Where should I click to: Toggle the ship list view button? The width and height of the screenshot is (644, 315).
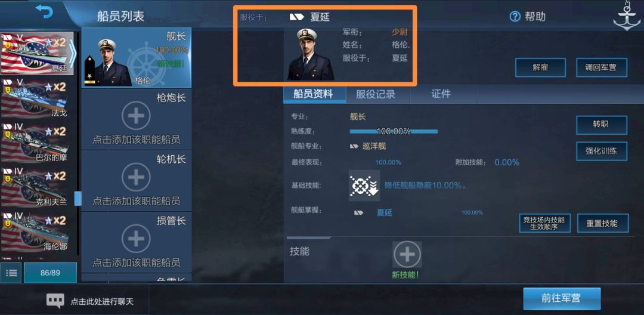tap(11, 273)
